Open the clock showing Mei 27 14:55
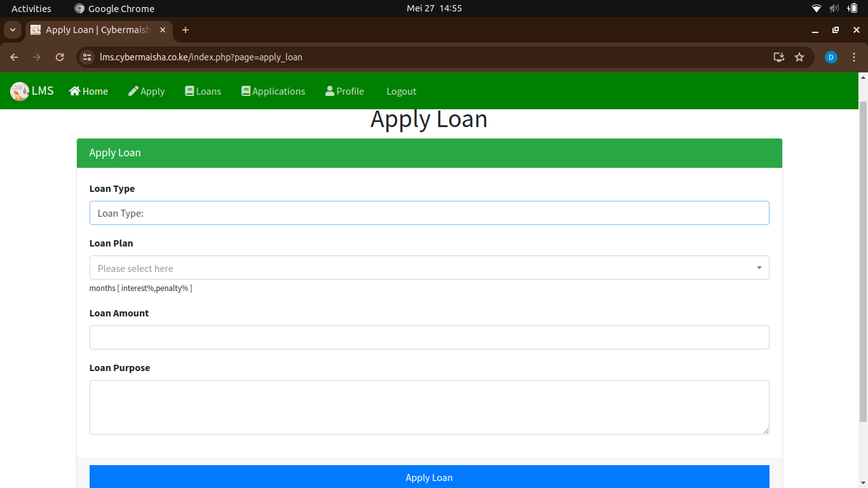Image resolution: width=868 pixels, height=488 pixels. tap(434, 8)
